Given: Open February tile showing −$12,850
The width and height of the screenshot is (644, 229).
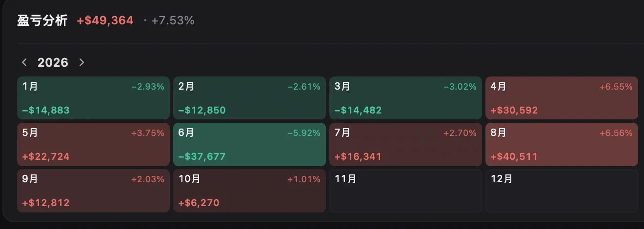Looking at the screenshot, I should [x=249, y=98].
